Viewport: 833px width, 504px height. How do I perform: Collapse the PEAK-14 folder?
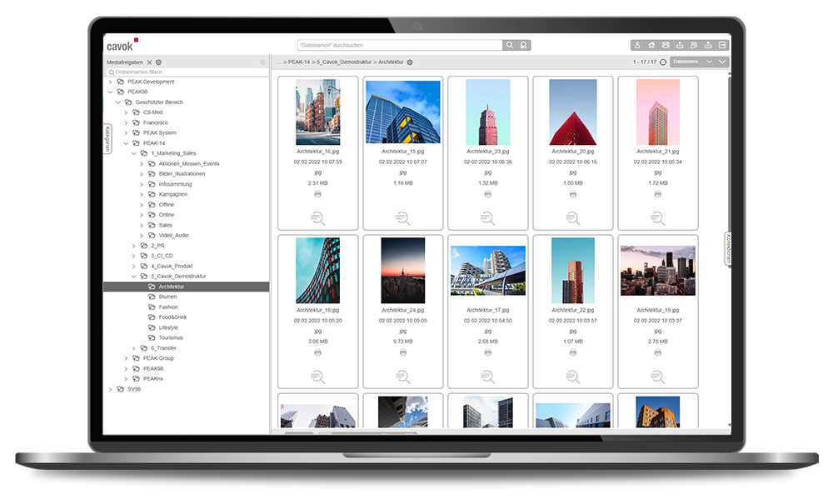[126, 143]
